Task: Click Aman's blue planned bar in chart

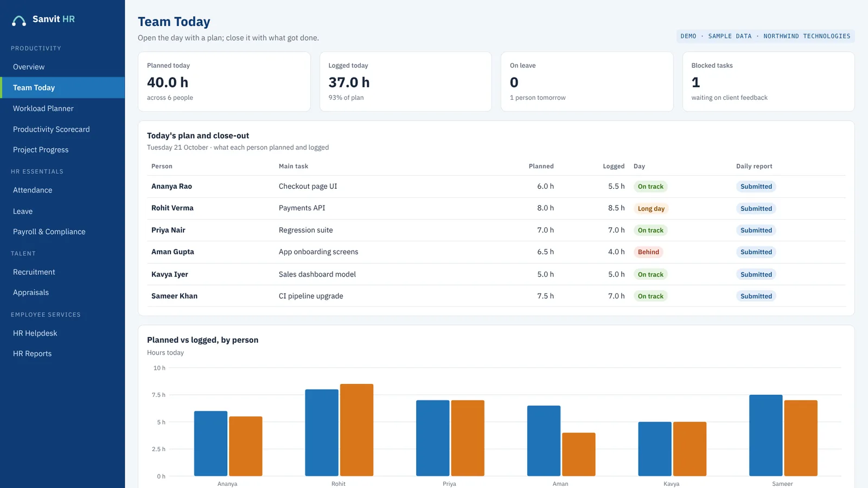Action: (544, 441)
